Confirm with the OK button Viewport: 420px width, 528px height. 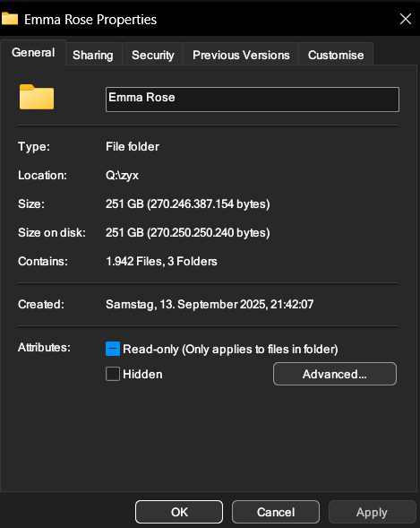coord(179,512)
